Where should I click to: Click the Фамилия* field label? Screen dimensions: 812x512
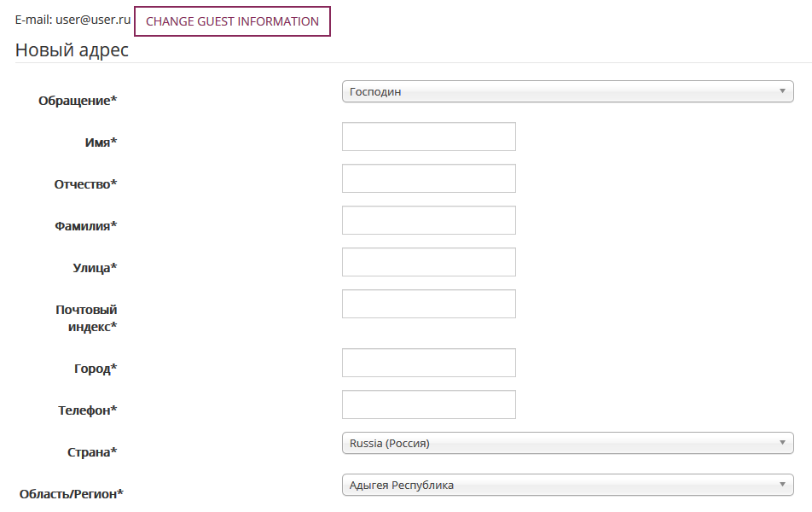tap(85, 226)
